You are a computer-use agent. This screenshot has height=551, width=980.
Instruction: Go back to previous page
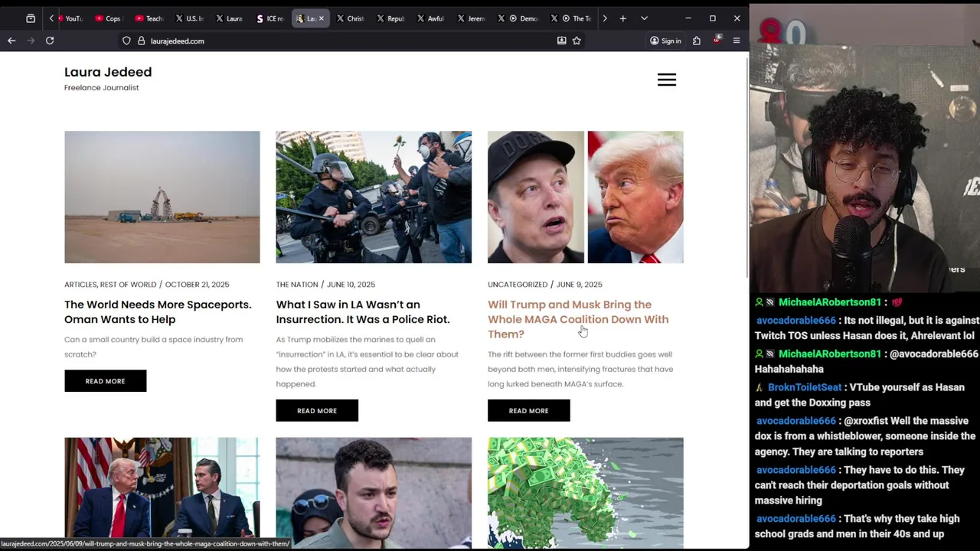pos(11,41)
